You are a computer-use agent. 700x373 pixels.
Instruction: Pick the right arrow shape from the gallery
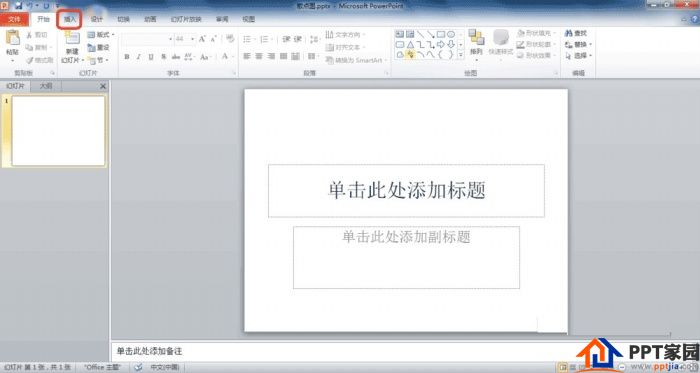[x=441, y=44]
